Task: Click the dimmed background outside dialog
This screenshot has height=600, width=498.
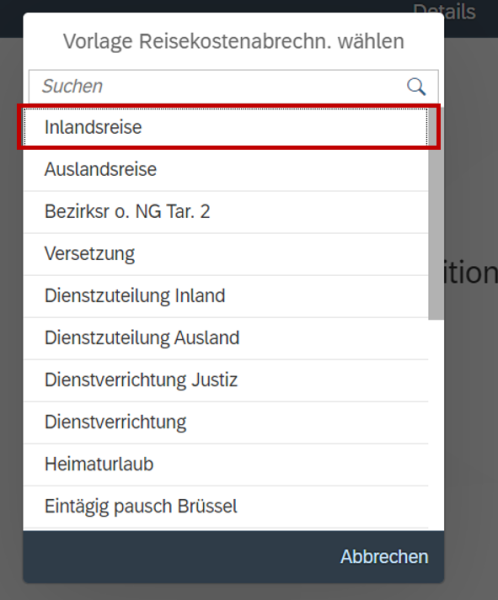Action: click(x=471, y=421)
